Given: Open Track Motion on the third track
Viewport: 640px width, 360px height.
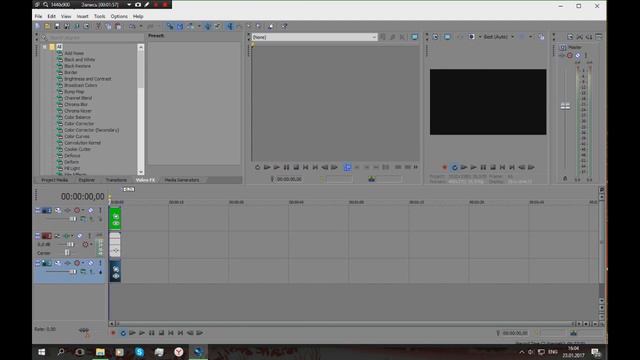Looking at the screenshot, I should [58, 263].
